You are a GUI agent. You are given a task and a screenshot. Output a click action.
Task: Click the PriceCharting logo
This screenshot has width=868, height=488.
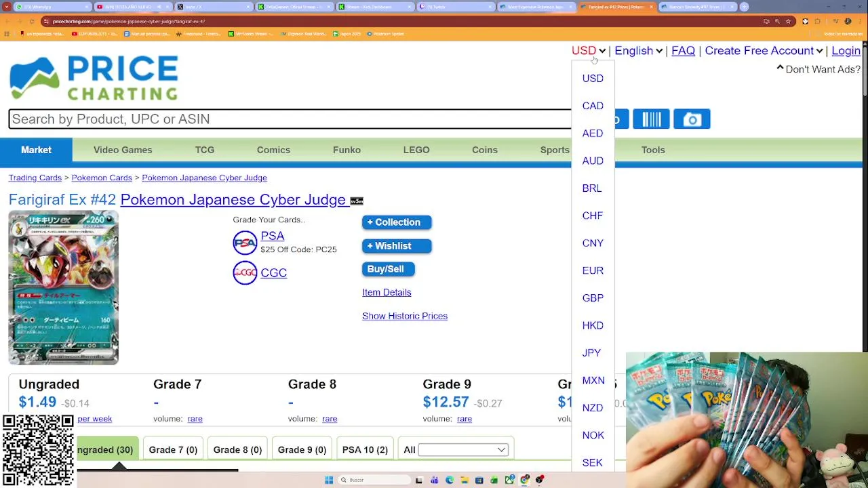point(94,78)
